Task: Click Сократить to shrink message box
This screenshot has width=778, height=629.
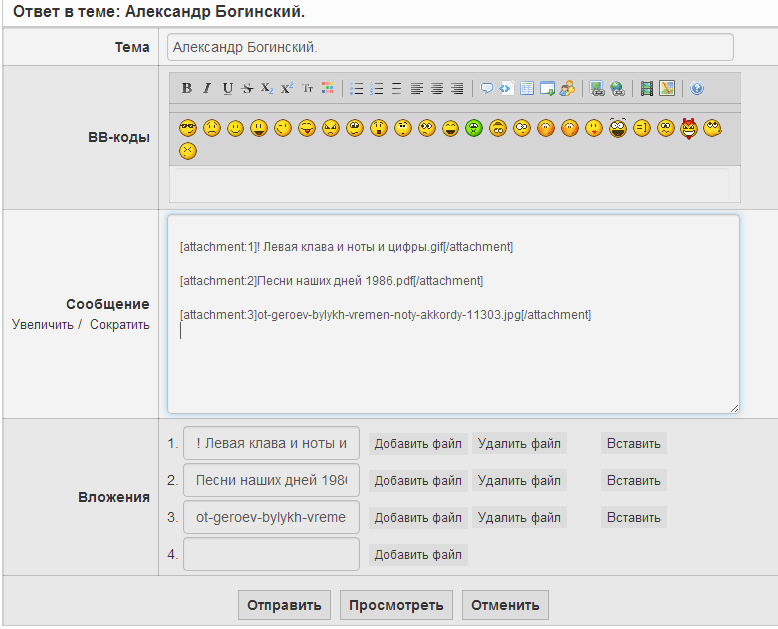Action: coord(120,324)
